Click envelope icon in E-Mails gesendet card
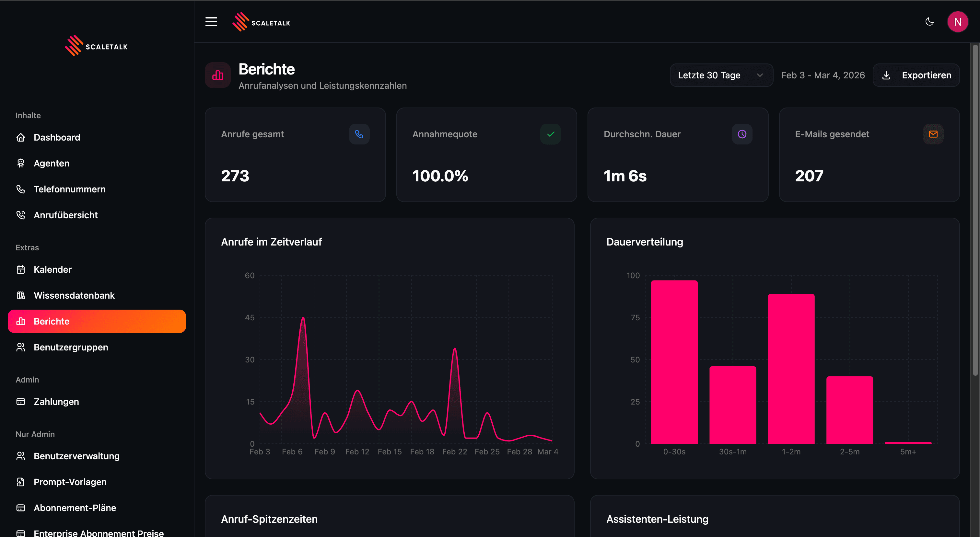 (x=933, y=134)
